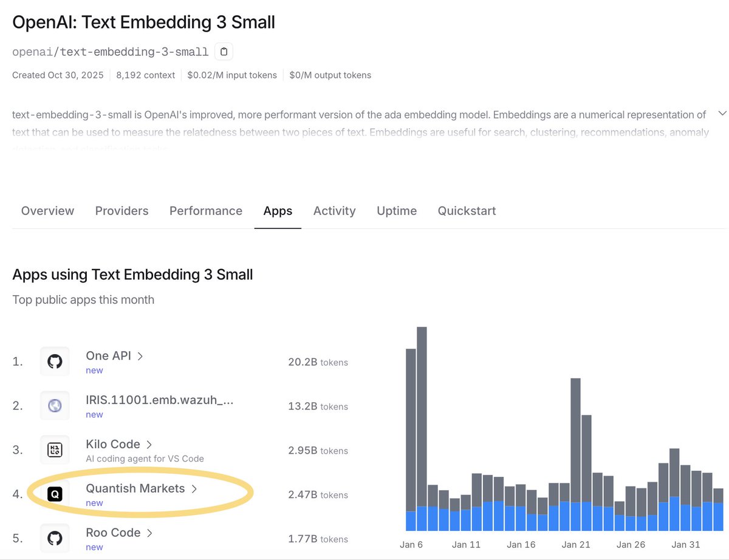729x560 pixels.
Task: Click the One API GitHub logo icon
Action: [x=55, y=361]
